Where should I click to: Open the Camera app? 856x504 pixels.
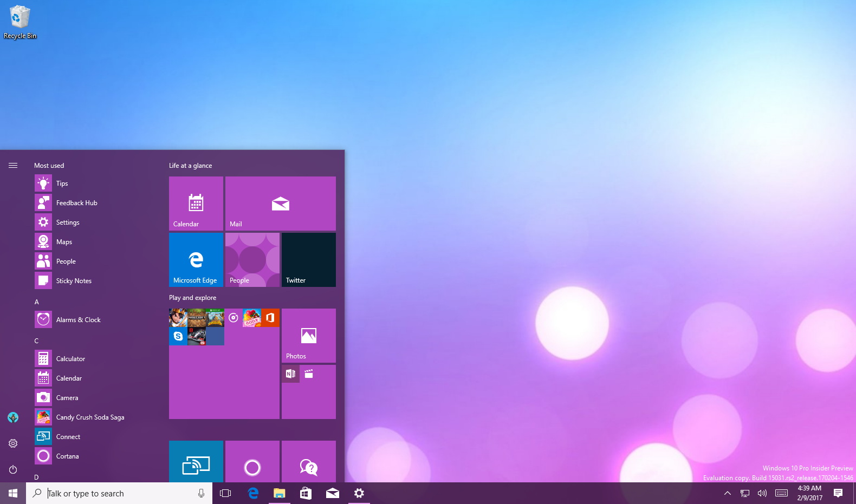point(98,398)
